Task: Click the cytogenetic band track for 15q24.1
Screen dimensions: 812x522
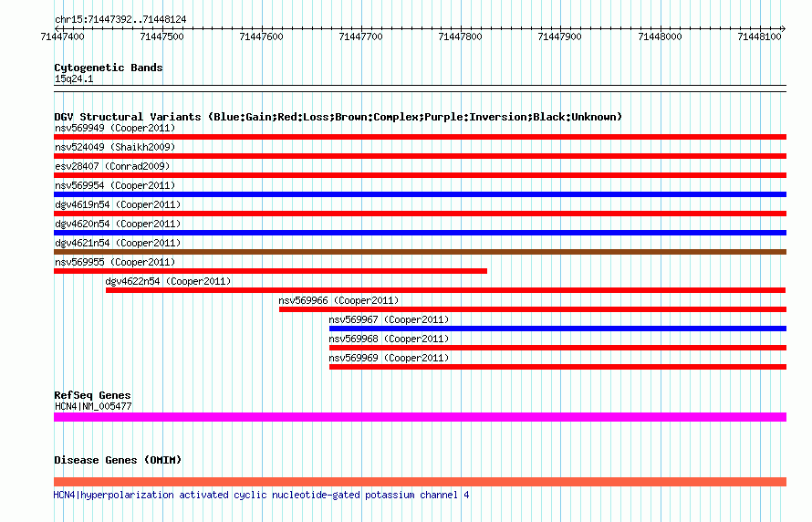Action: [x=420, y=89]
